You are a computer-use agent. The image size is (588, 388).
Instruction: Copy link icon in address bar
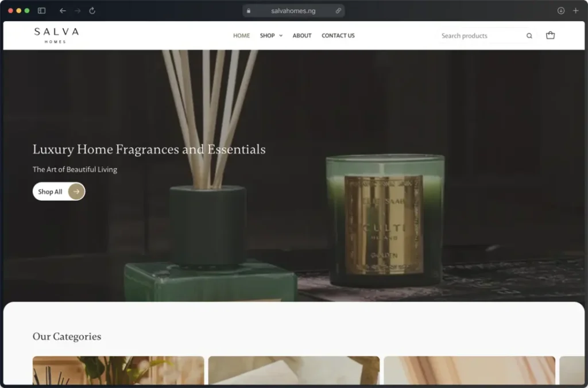[338, 10]
